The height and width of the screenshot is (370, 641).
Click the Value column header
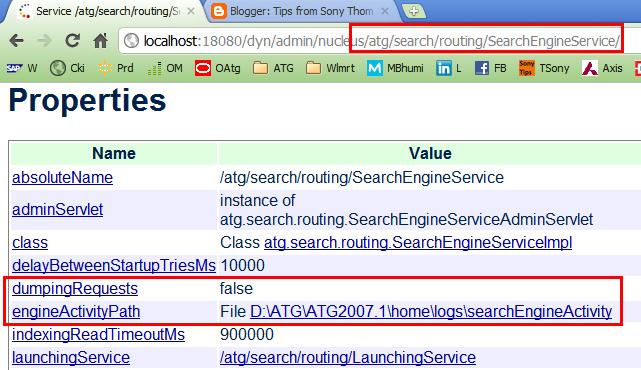tap(430, 153)
